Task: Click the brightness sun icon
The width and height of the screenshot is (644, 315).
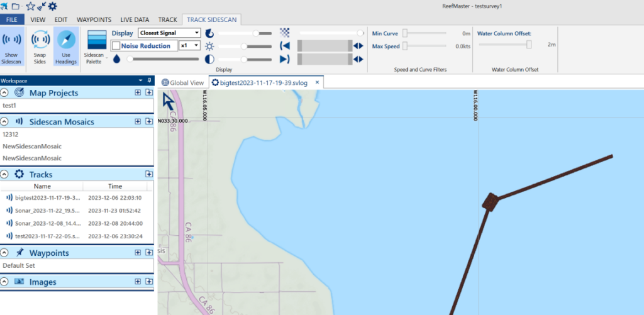Action: click(x=210, y=46)
